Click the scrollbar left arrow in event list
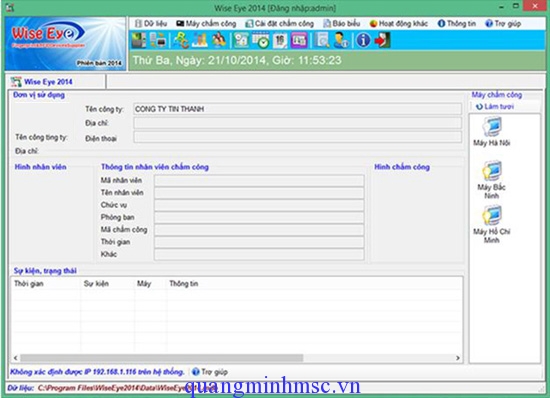Viewport: 550px width, 398px height. tap(15, 358)
